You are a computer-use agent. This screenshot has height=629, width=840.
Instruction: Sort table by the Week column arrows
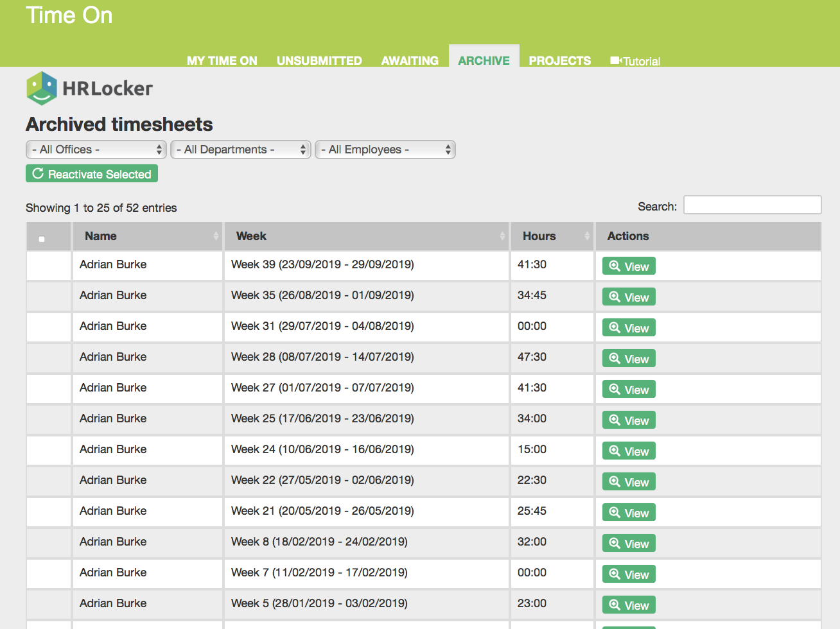[502, 236]
